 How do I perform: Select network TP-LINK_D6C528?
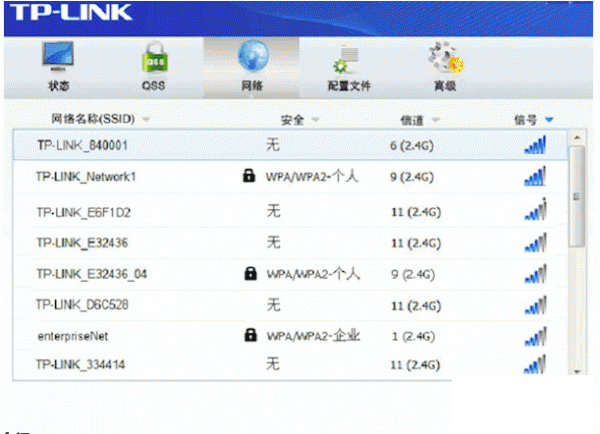point(82,305)
